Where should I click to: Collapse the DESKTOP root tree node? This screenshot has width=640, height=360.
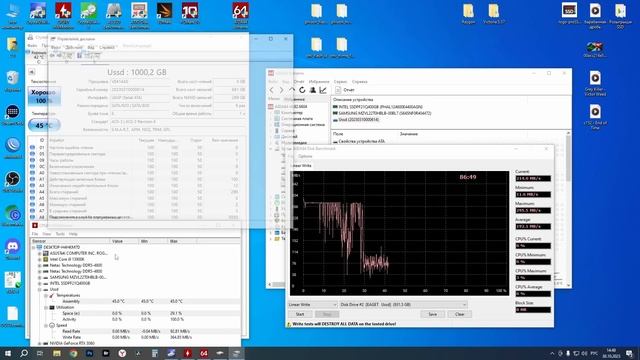(x=34, y=247)
